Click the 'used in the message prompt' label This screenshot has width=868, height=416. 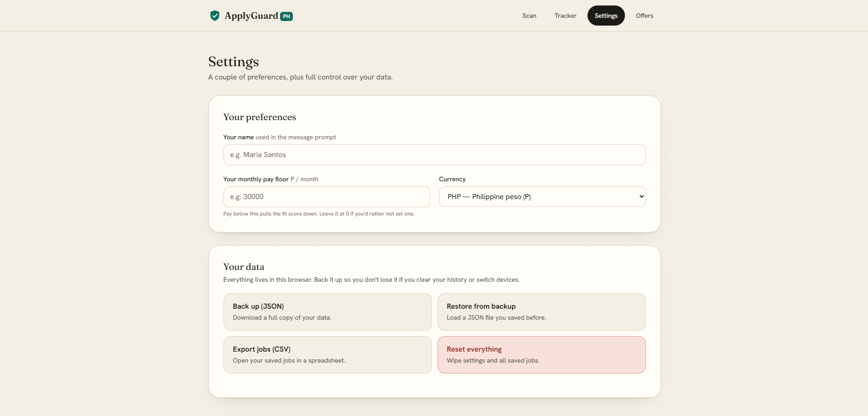pos(296,137)
